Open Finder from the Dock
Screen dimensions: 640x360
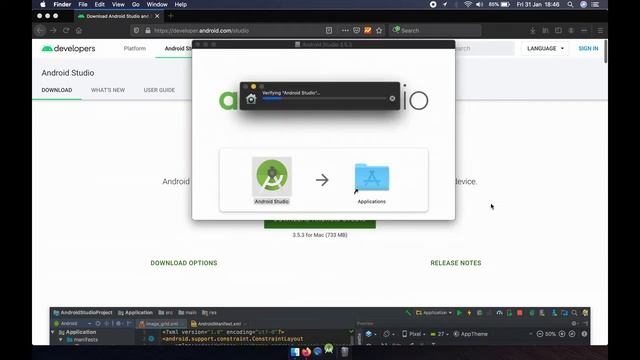pos(295,352)
